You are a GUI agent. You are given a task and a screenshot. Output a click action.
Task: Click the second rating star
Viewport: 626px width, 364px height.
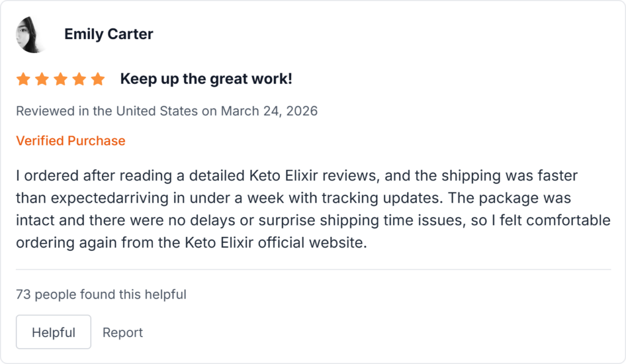point(42,79)
